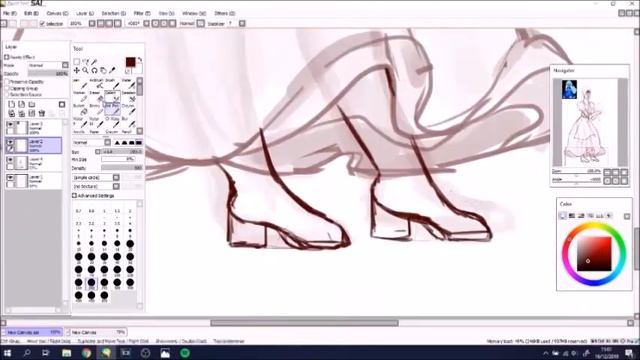Open the Selection menu
Image resolution: width=640 pixels, height=360 pixels.
tap(113, 13)
